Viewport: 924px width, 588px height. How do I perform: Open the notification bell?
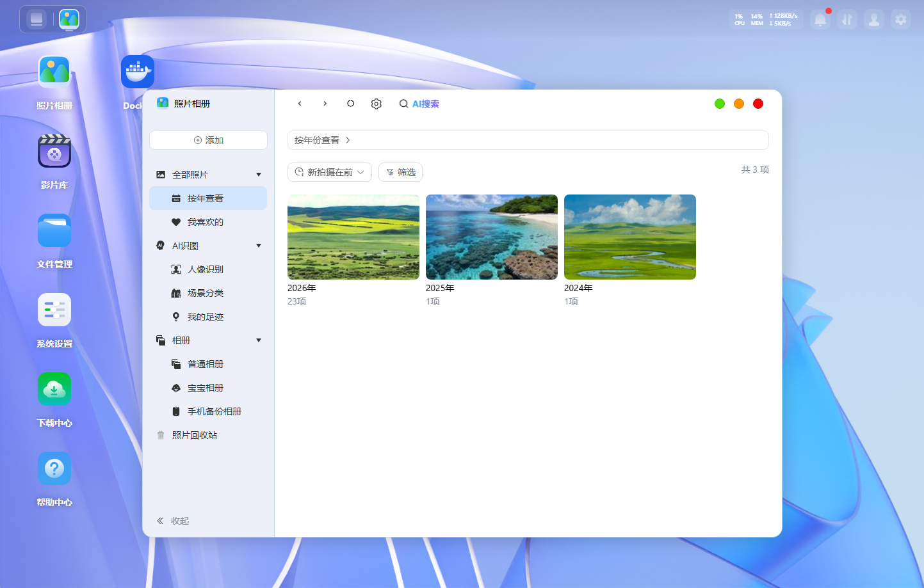820,20
